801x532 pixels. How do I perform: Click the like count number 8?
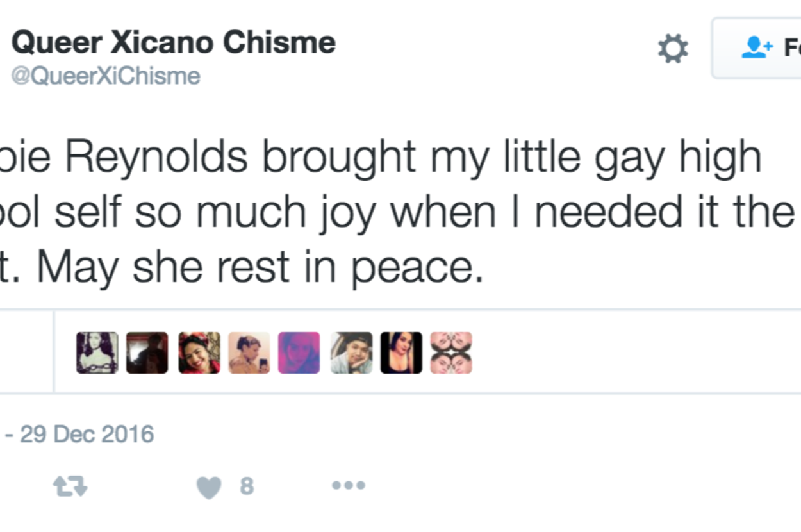point(247,487)
